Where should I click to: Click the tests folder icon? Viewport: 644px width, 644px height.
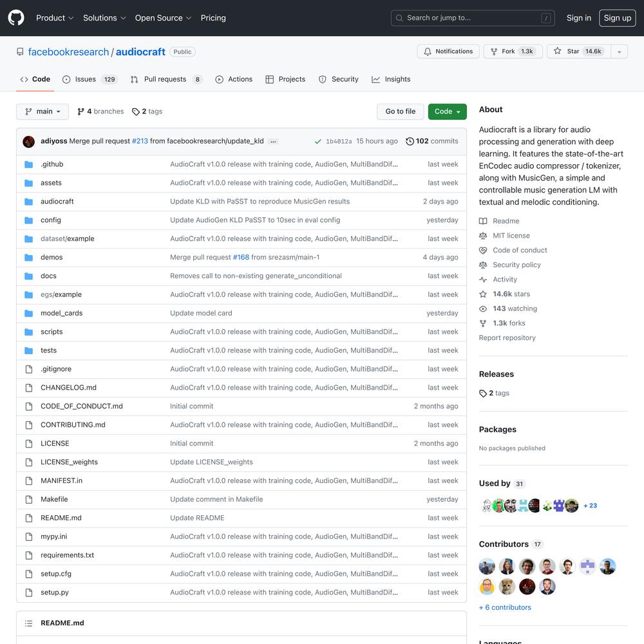point(29,351)
